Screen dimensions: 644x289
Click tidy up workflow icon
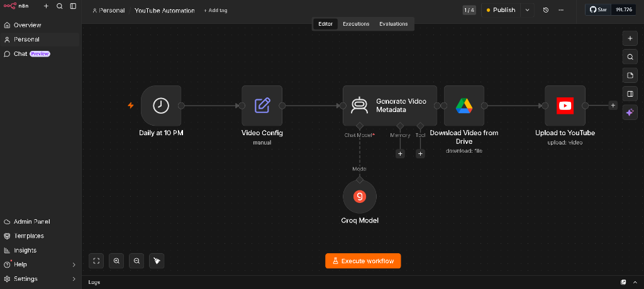(157, 261)
